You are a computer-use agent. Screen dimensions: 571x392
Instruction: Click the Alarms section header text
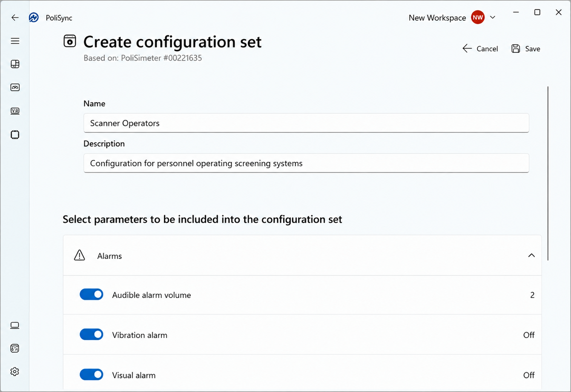point(109,256)
